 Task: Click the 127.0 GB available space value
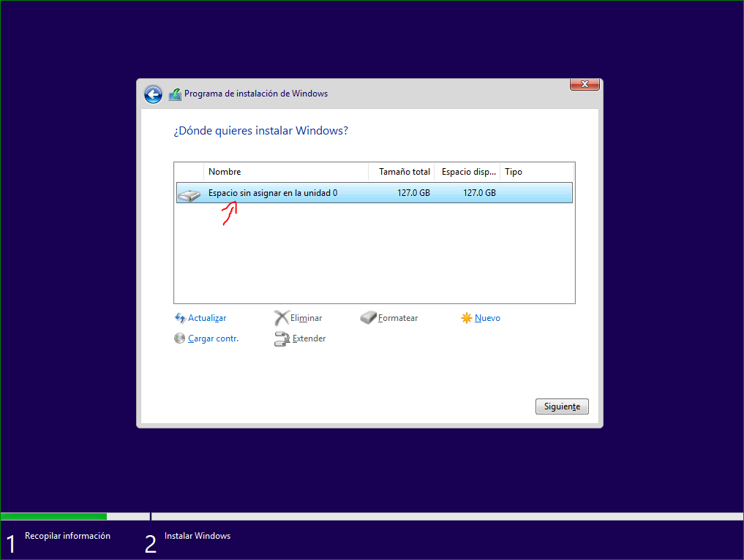point(479,193)
